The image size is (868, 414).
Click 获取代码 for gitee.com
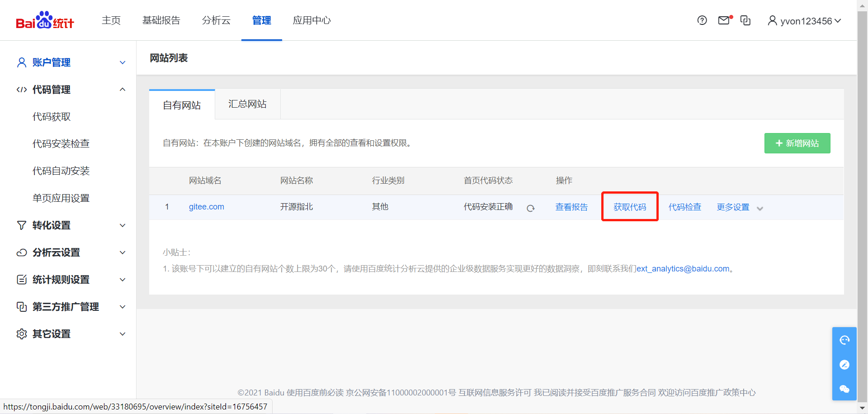point(630,207)
